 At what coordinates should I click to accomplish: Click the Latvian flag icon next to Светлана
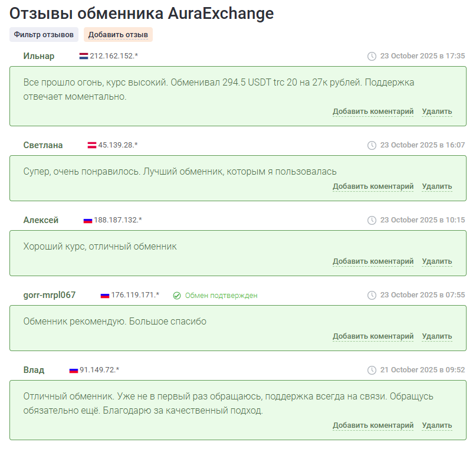pos(93,145)
